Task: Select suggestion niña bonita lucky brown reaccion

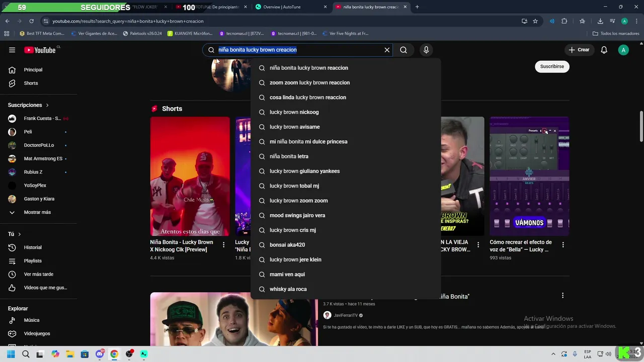Action: point(346,68)
